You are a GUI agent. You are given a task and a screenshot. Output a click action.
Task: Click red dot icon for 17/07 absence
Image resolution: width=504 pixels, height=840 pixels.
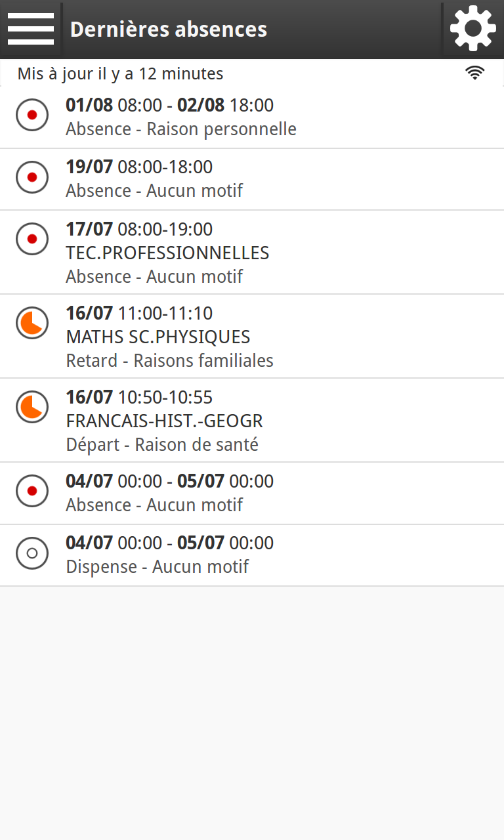[x=32, y=239]
